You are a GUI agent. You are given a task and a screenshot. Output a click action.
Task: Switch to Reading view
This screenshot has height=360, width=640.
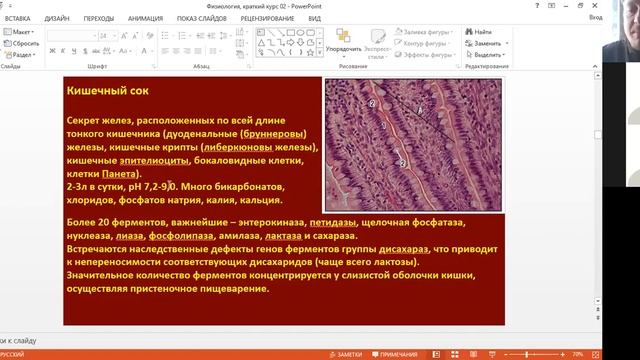(473, 354)
